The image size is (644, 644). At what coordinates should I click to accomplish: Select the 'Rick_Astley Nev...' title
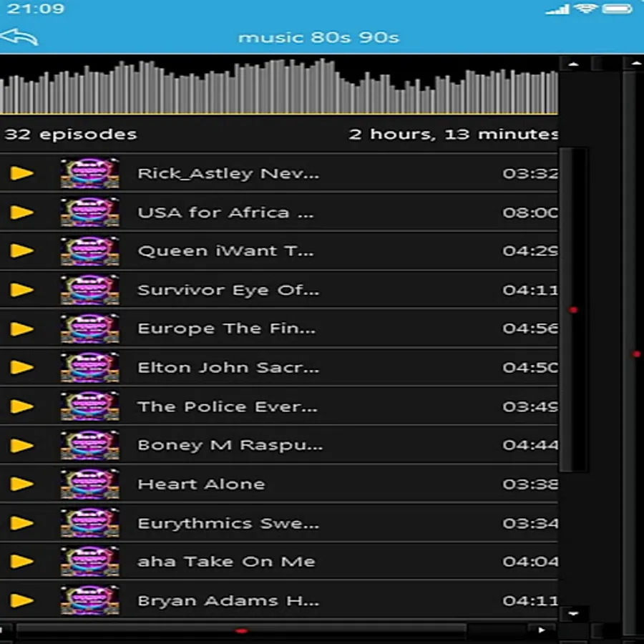pyautogui.click(x=228, y=174)
